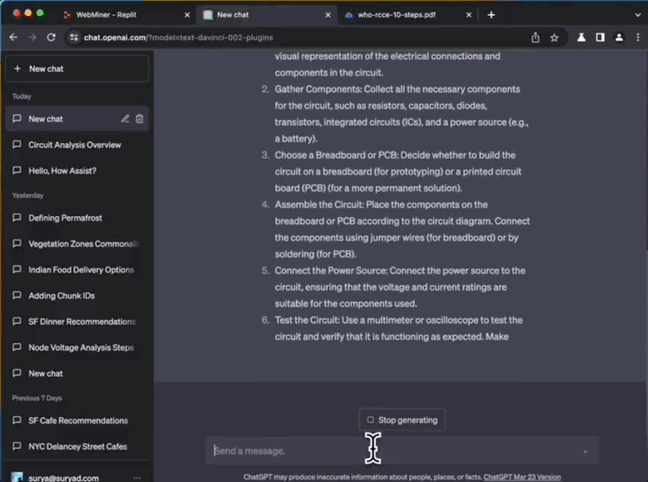The width and height of the screenshot is (648, 482).
Task: Switch to the WebMiner - Replit tab
Action: tap(120, 15)
